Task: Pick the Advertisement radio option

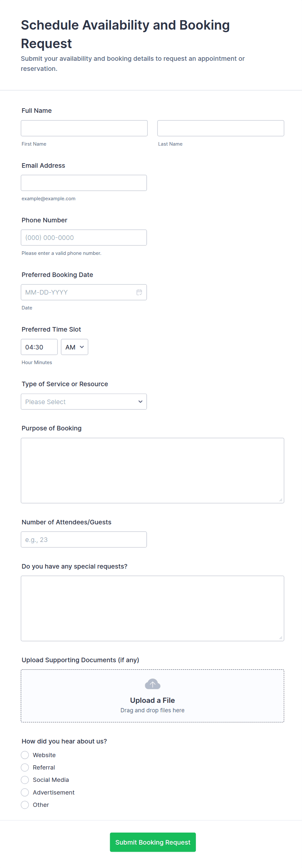Action: click(x=25, y=792)
